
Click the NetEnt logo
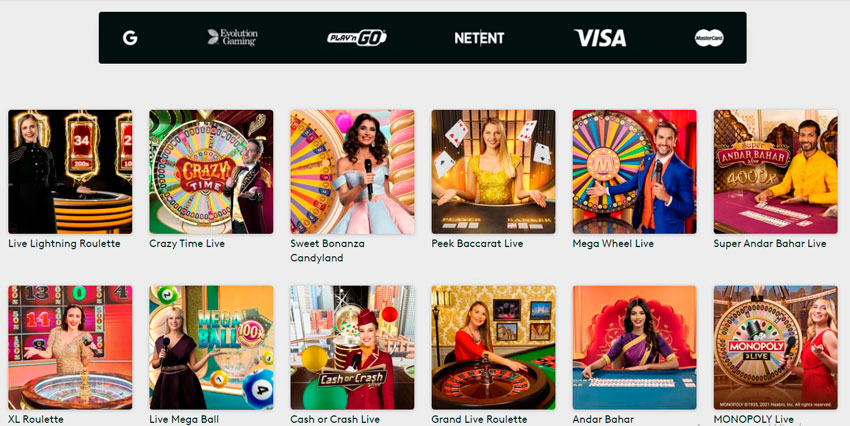[x=479, y=38]
